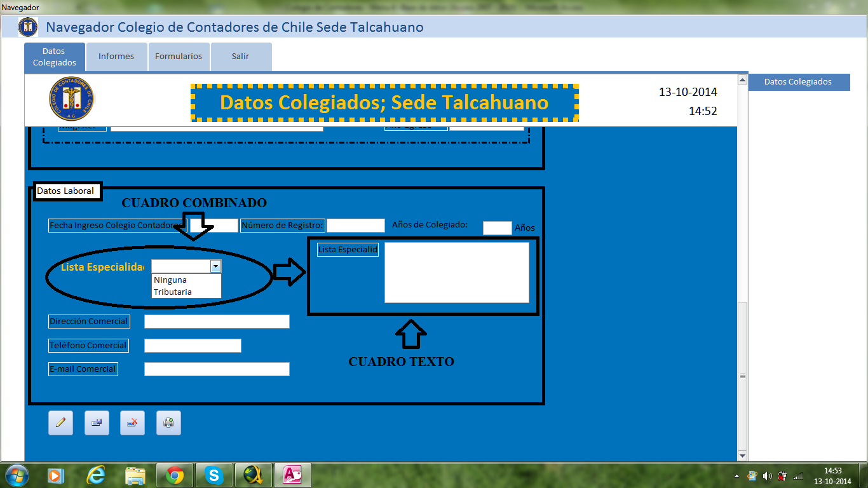Click the Datos Colegiados; Sede Talcahuano heading

384,102
